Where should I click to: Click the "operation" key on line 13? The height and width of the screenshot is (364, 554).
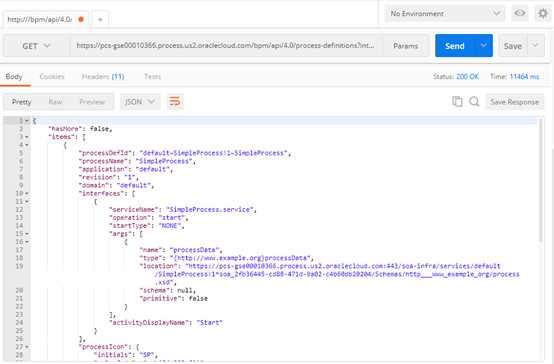[x=130, y=218]
